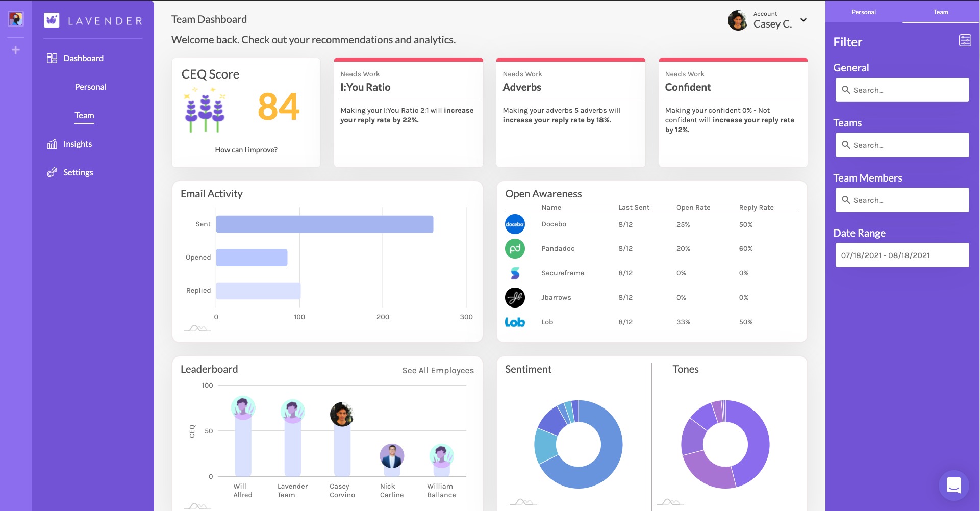Click See All Employees link
This screenshot has width=980, height=511.
[438, 371]
